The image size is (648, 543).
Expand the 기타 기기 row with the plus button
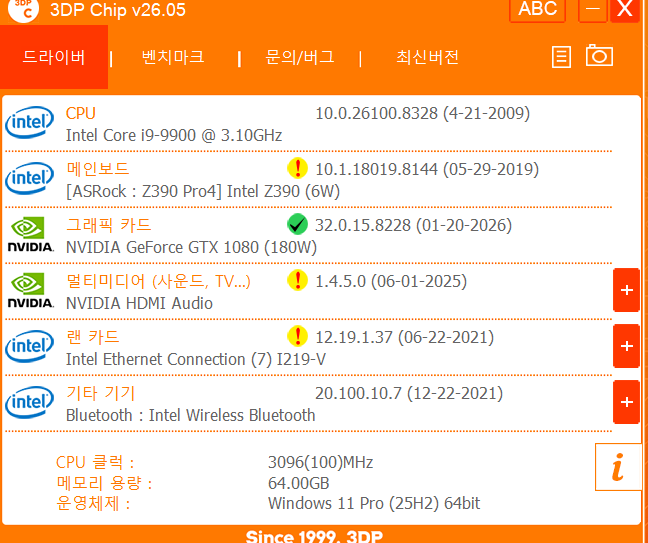627,402
